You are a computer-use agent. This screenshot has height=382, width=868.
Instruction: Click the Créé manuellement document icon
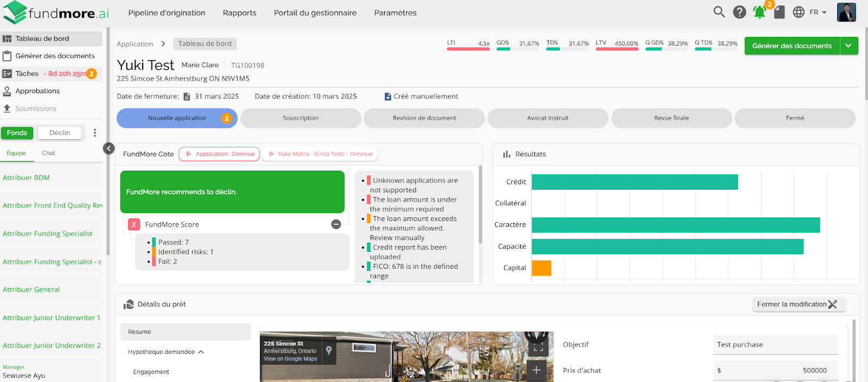click(x=388, y=96)
